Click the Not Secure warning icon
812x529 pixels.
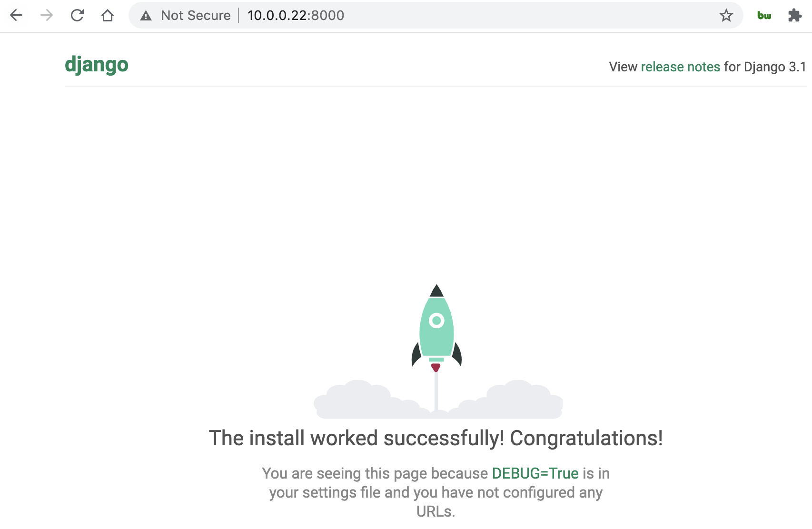point(146,16)
